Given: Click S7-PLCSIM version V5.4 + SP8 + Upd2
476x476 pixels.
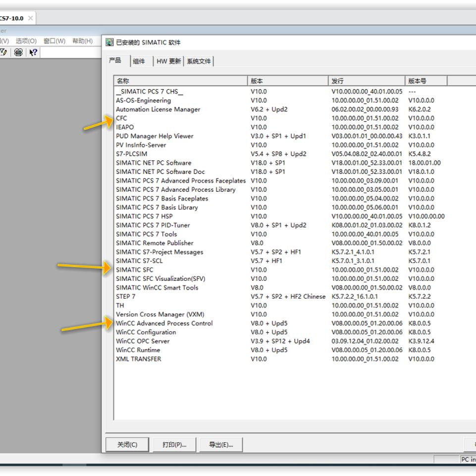Looking at the screenshot, I should point(278,154).
